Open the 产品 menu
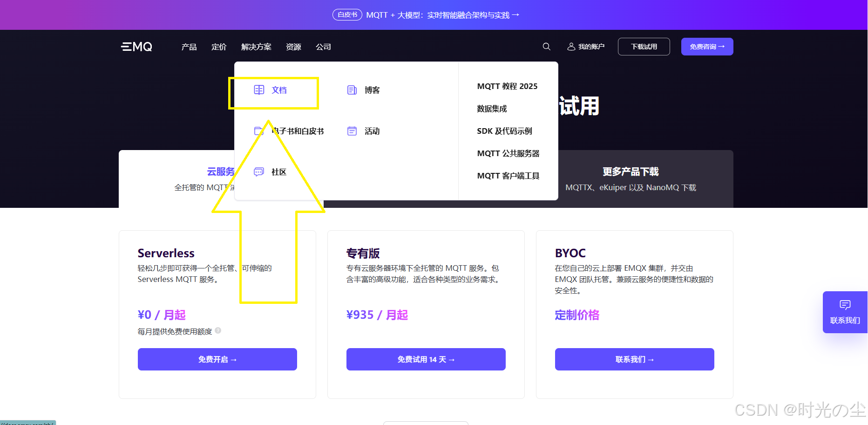This screenshot has width=868, height=425. [189, 47]
